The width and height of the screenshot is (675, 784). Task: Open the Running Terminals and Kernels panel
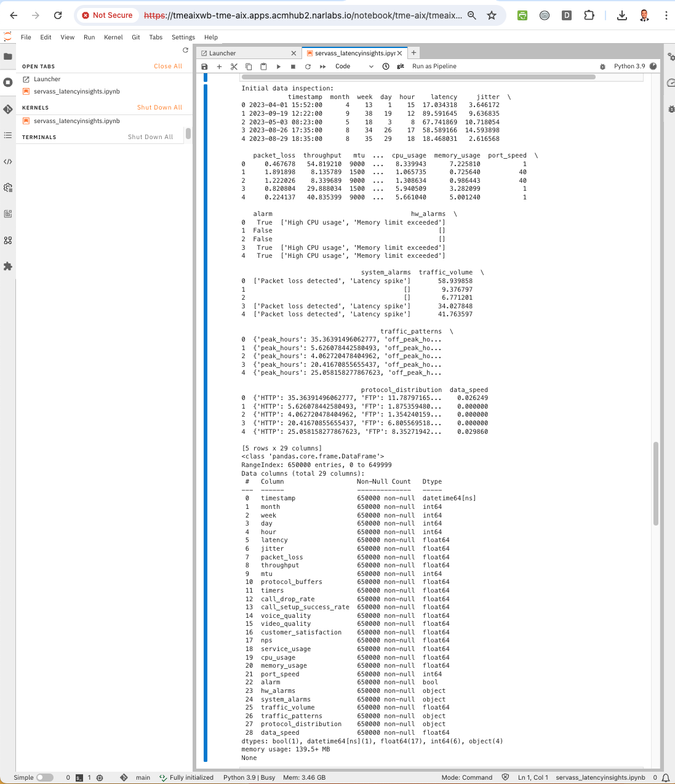click(8, 82)
